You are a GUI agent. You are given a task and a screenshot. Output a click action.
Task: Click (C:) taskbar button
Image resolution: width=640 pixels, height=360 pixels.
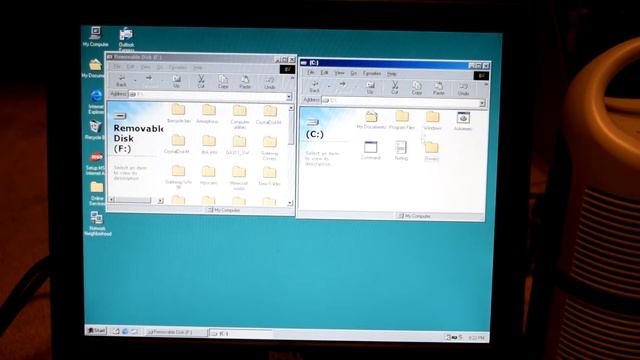pos(240,333)
